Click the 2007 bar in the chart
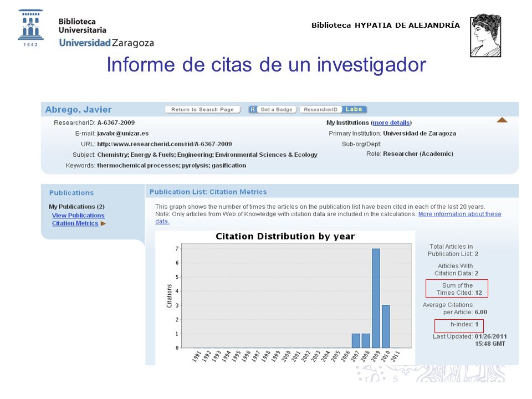The width and height of the screenshot is (532, 399). click(356, 341)
